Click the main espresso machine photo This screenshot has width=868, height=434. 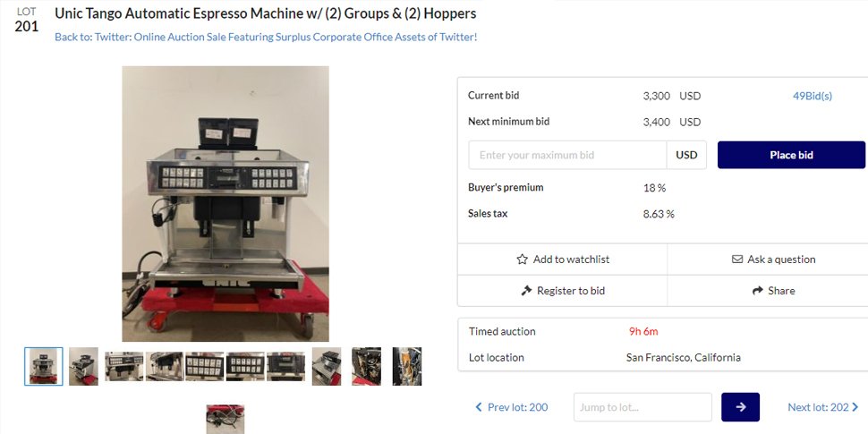[x=226, y=204]
